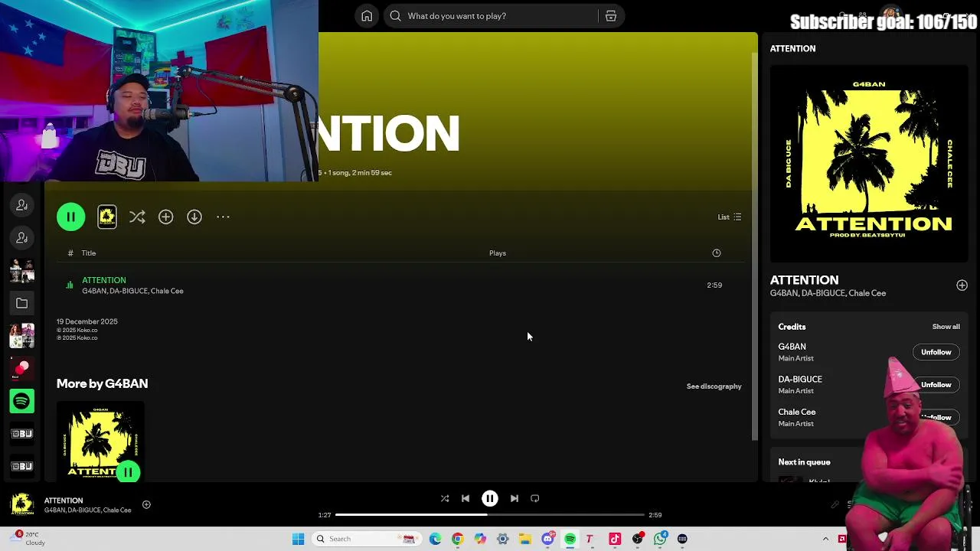Viewport: 980px width, 551px height.
Task: Click the 1:27 elapsed time label
Action: (x=325, y=516)
